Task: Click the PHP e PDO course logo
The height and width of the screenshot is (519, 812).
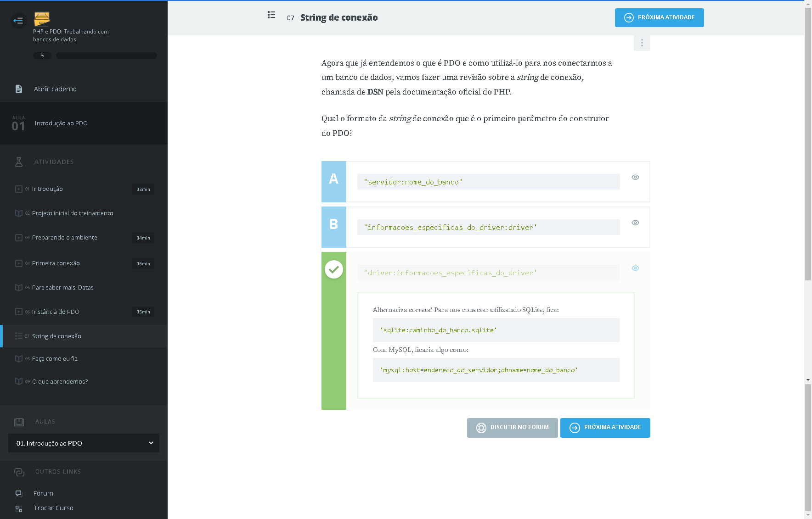Action: [x=42, y=19]
